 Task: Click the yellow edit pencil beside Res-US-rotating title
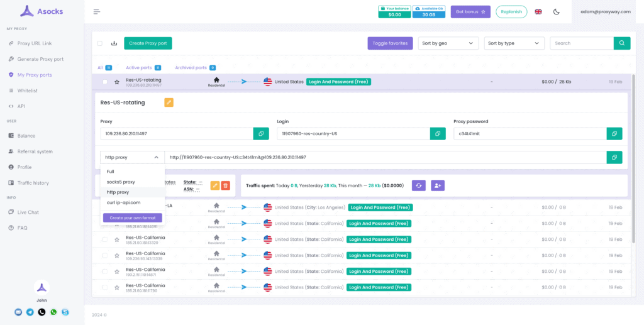click(x=169, y=102)
